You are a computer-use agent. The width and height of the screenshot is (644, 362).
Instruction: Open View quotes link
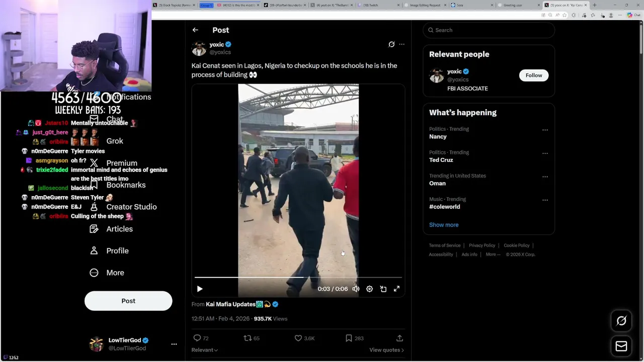pyautogui.click(x=386, y=350)
